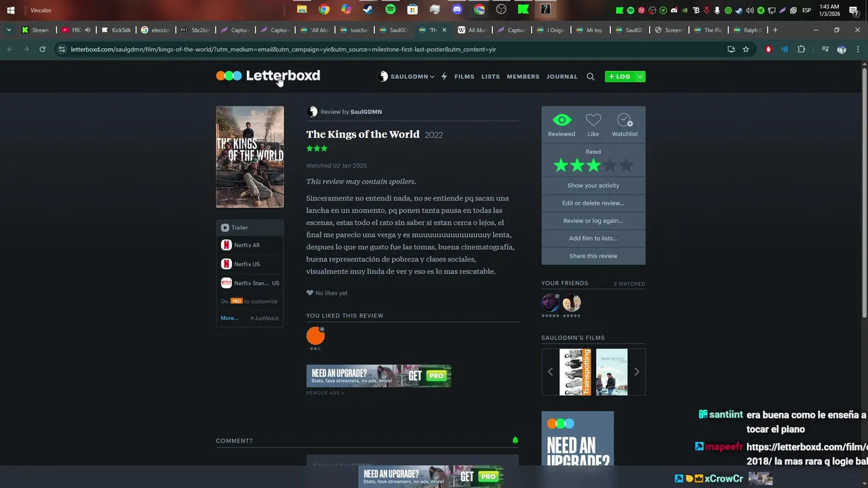The height and width of the screenshot is (488, 868).
Task: Open the Manchester by the Sea poster
Action: [x=612, y=372]
